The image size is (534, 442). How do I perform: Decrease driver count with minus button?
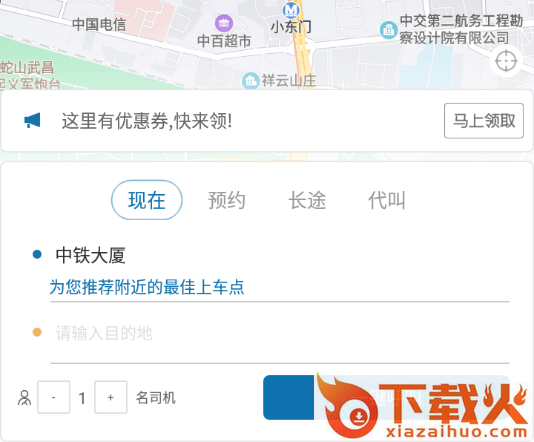(x=53, y=397)
